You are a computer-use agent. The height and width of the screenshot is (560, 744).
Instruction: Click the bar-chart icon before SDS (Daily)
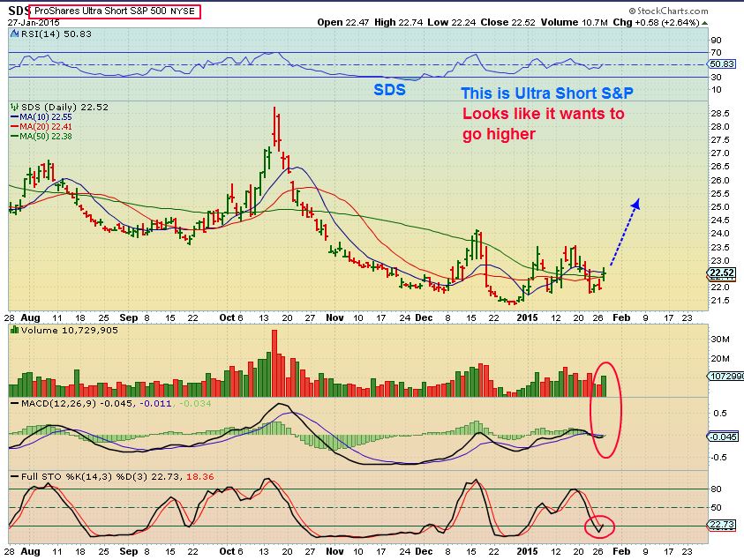click(15, 107)
